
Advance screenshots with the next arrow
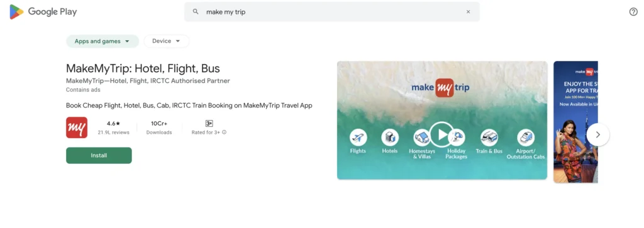coord(598,134)
